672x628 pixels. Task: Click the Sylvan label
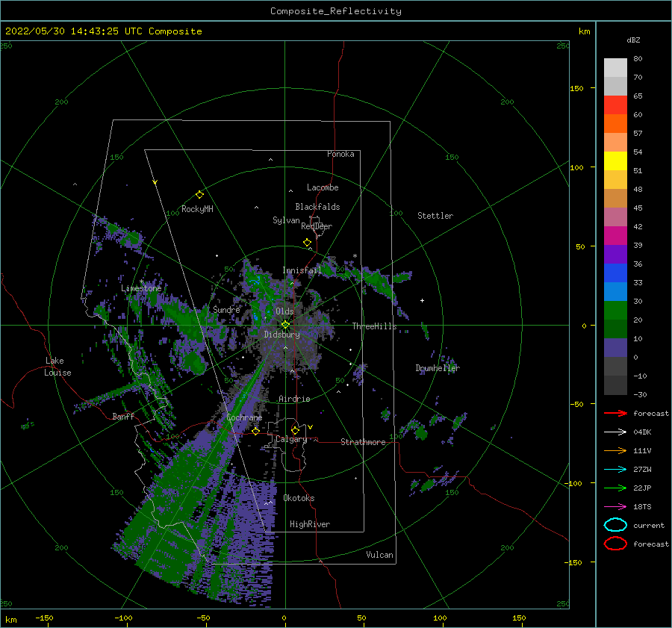pos(286,220)
